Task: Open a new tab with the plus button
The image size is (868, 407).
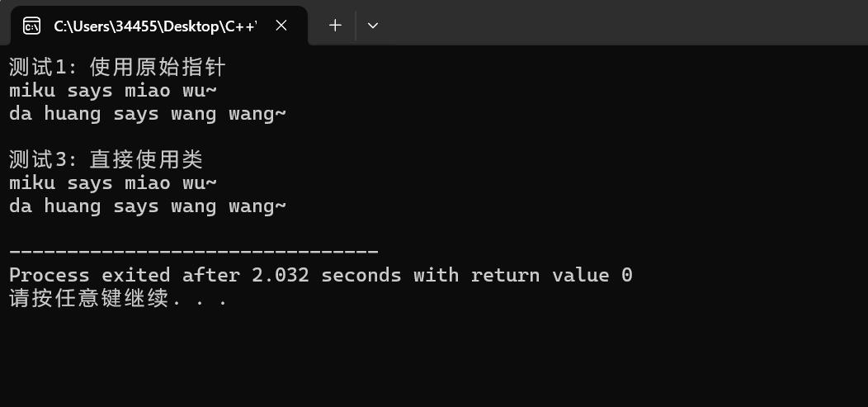Action: coord(335,26)
